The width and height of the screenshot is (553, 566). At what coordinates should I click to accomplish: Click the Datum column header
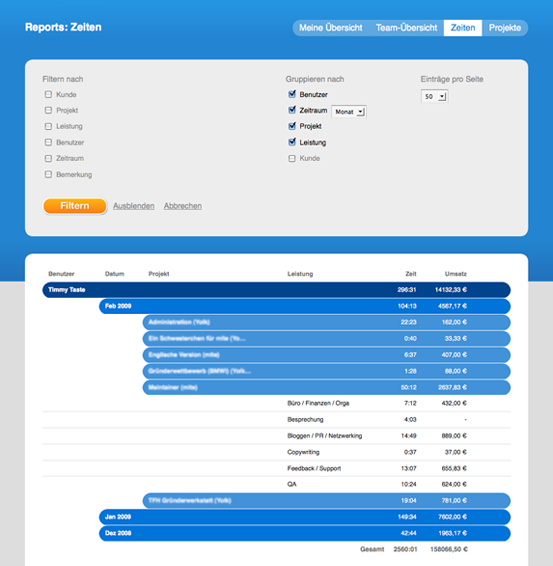(114, 274)
